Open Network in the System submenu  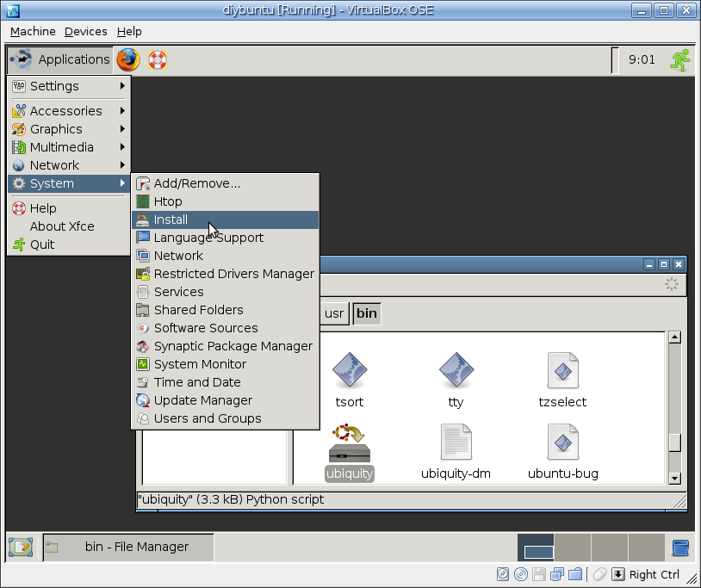(x=226, y=256)
